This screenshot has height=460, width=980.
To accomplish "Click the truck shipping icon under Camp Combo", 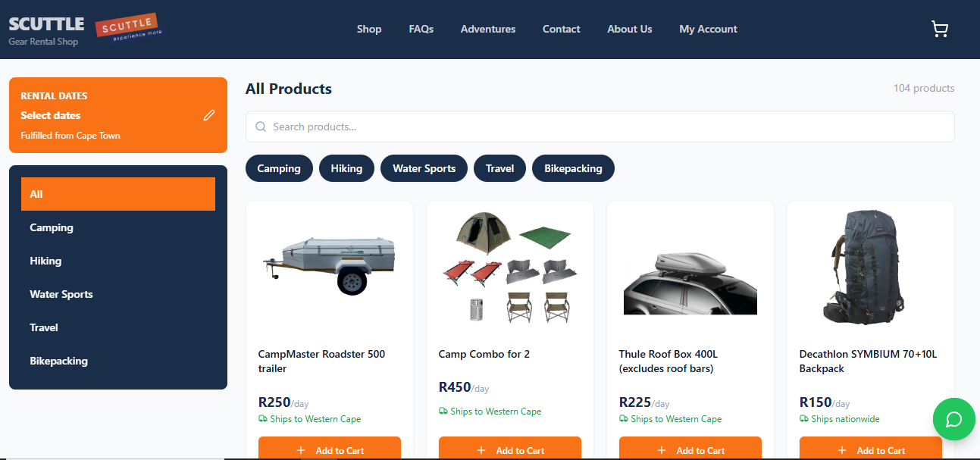I will click(443, 411).
